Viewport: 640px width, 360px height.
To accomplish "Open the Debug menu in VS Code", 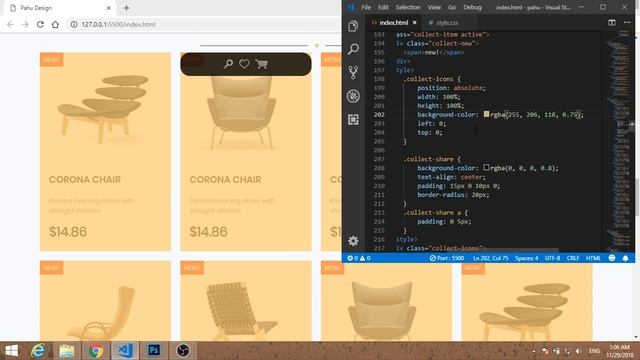I will click(x=472, y=7).
